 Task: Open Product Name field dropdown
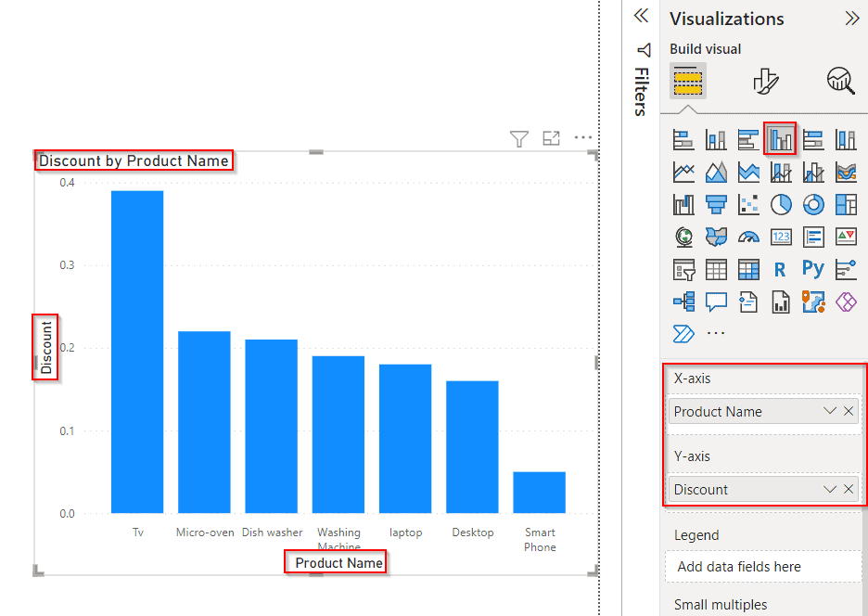829,411
